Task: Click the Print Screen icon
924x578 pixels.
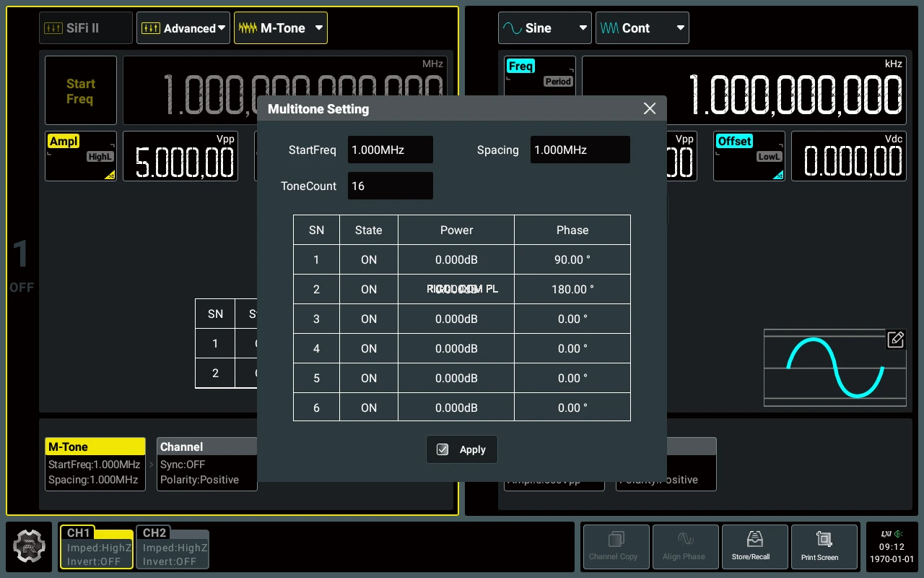Action: click(824, 547)
